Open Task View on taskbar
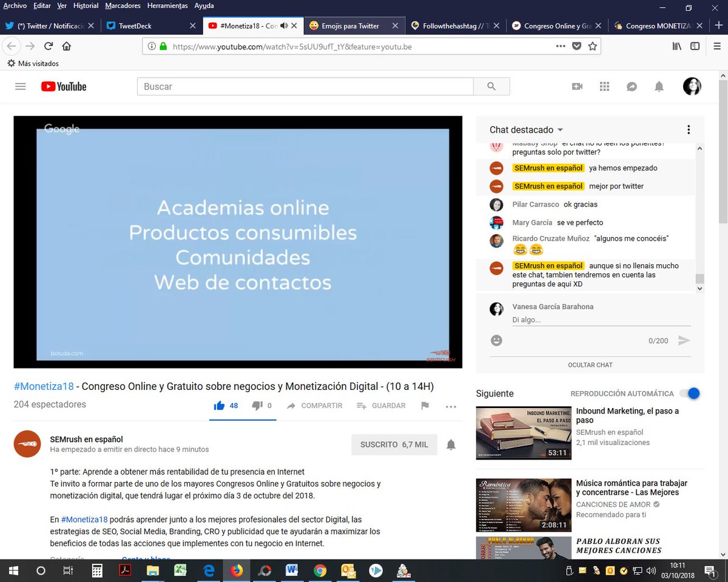Screen dimensions: 728x582 point(69,570)
